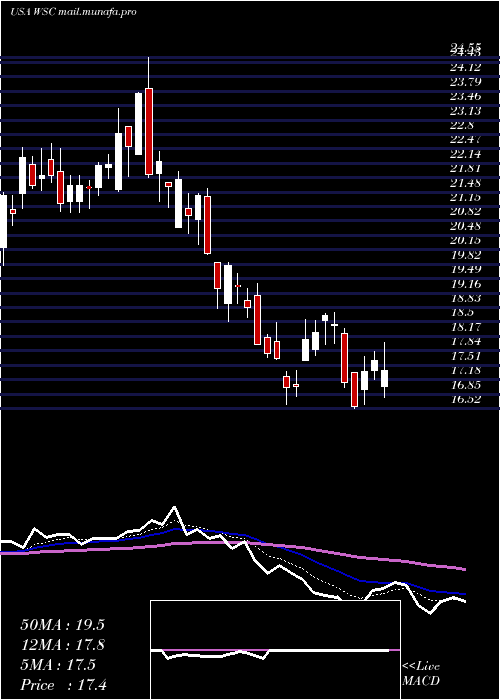The width and height of the screenshot is (500, 700).
Task: Click the 21.15 price axis label
Action: point(465,197)
